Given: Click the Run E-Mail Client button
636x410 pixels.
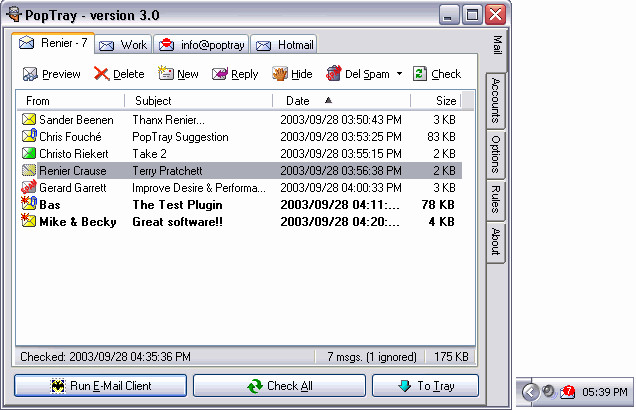Looking at the screenshot, I should [101, 385].
